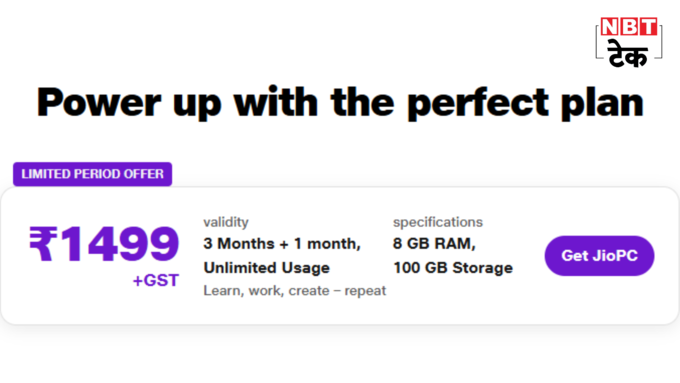Click the Unlimited Usage text
The width and height of the screenshot is (680, 383).
(267, 268)
